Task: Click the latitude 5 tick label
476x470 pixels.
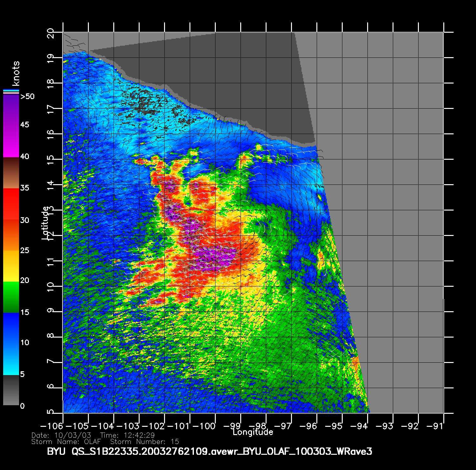Action: pos(50,412)
